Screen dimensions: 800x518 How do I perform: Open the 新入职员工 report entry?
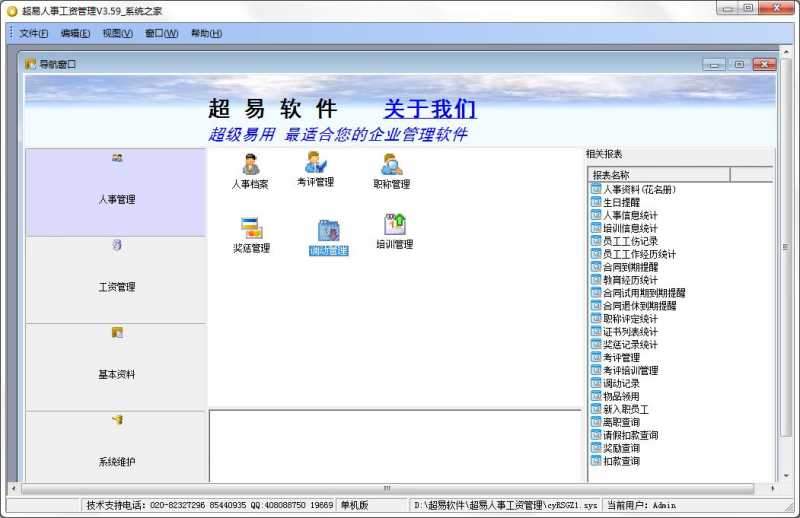click(x=625, y=409)
